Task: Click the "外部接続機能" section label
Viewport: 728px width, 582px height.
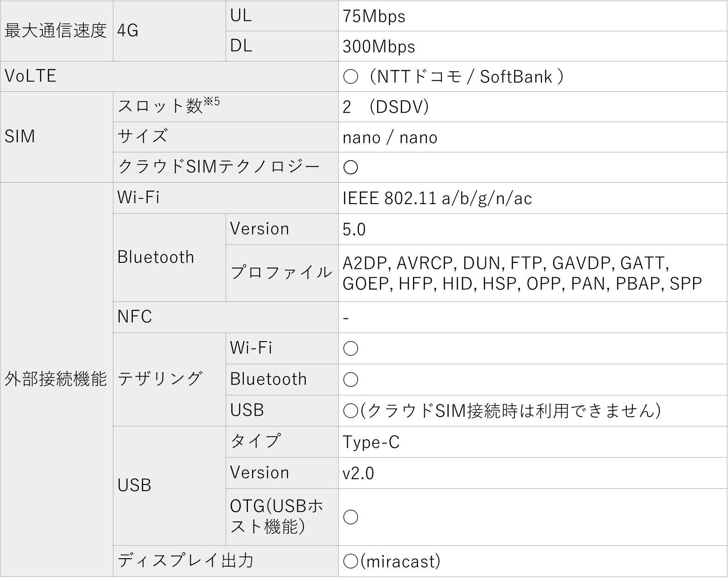Action: (x=56, y=379)
